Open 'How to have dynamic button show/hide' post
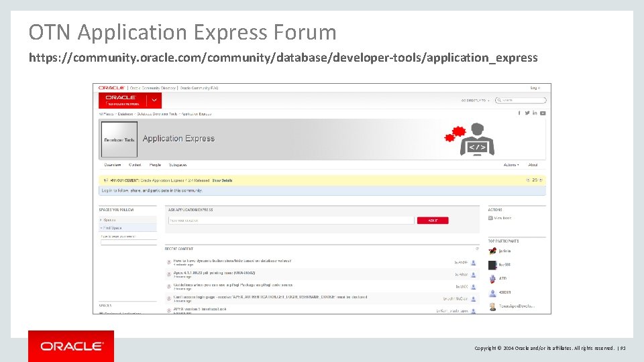Viewport: 644px width, 362px height. click(x=232, y=261)
